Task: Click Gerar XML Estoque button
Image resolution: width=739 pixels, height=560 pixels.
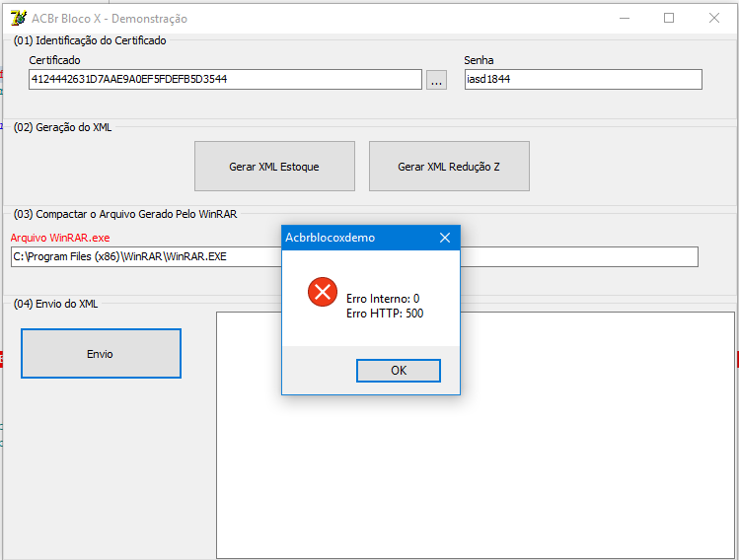Action: coord(274,167)
